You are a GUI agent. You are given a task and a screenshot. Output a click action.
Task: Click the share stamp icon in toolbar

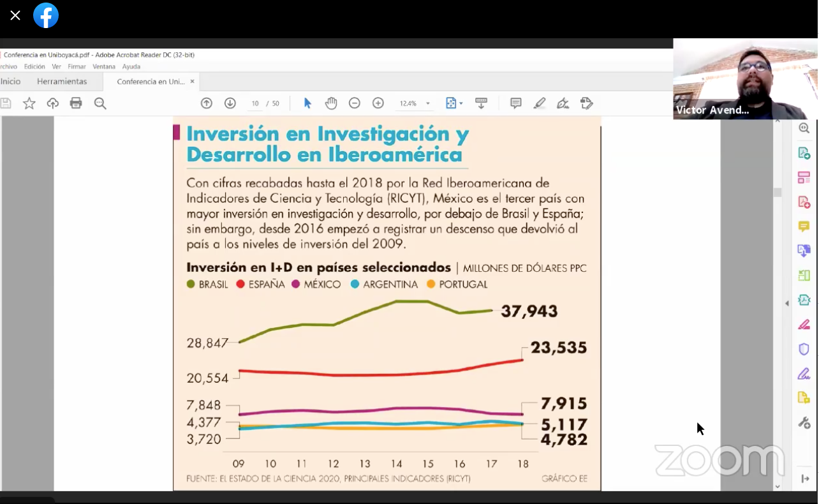[587, 103]
